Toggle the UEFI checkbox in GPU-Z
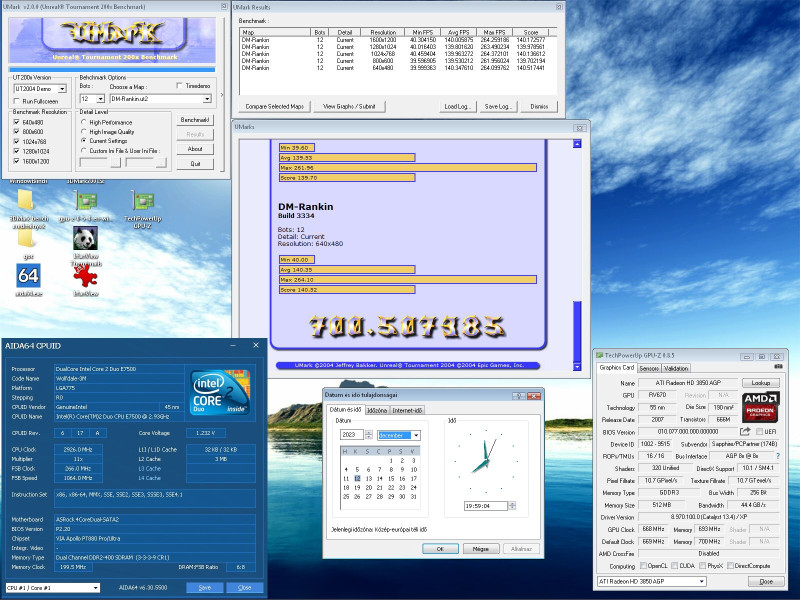The image size is (800, 600). (760, 432)
